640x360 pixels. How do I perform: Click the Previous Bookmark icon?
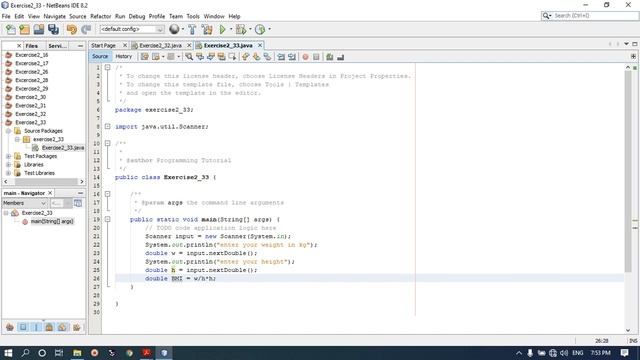point(245,57)
